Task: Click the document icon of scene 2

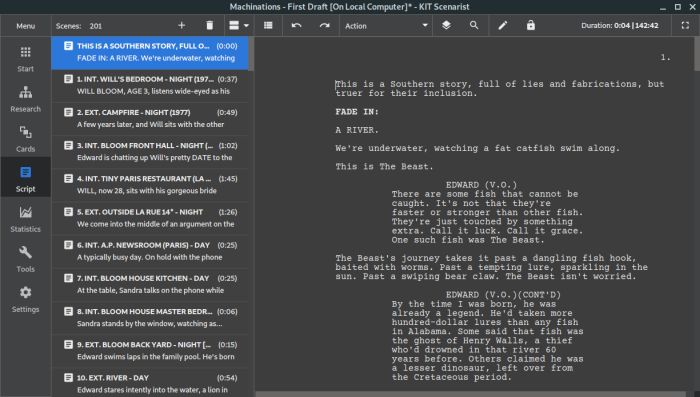Action: point(68,112)
